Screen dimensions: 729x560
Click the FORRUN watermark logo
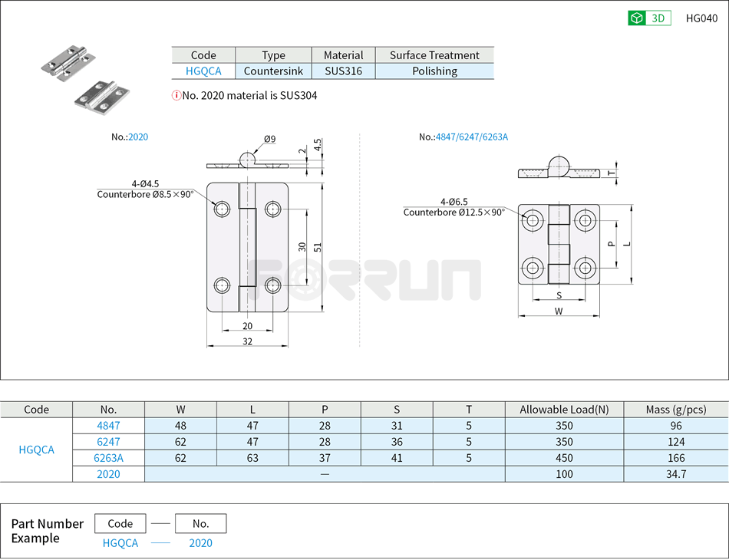(x=364, y=272)
